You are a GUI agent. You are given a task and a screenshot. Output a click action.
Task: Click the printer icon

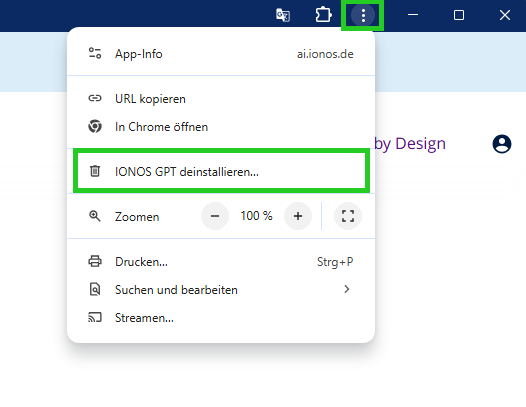(x=95, y=261)
